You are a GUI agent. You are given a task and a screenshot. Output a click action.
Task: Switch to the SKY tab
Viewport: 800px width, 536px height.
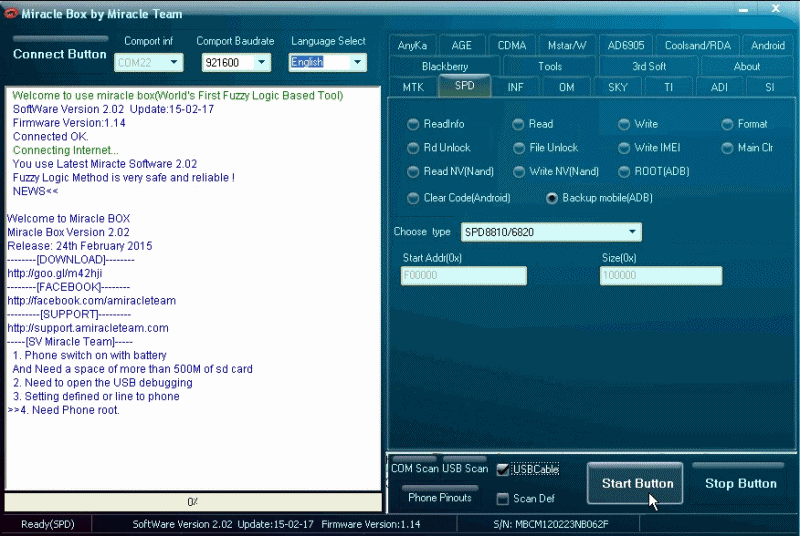click(617, 87)
